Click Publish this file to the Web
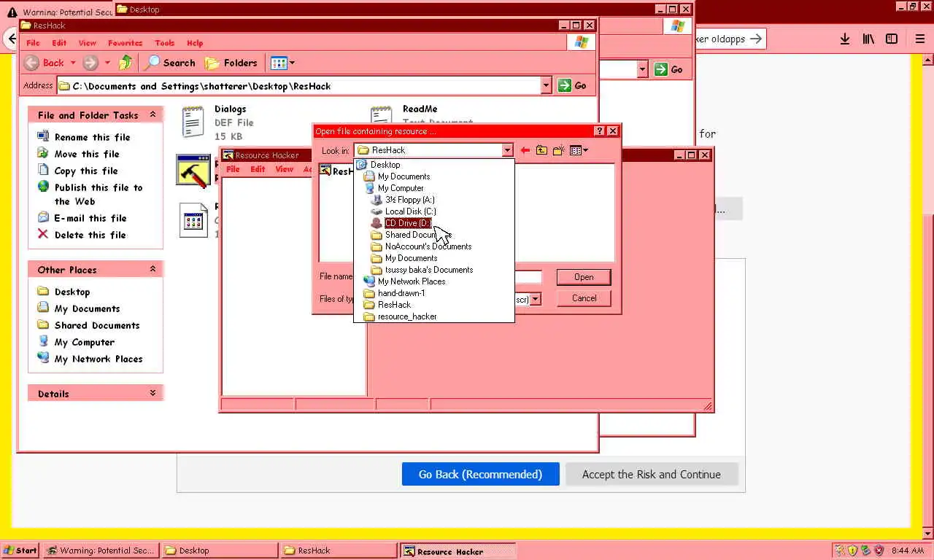 coord(99,194)
